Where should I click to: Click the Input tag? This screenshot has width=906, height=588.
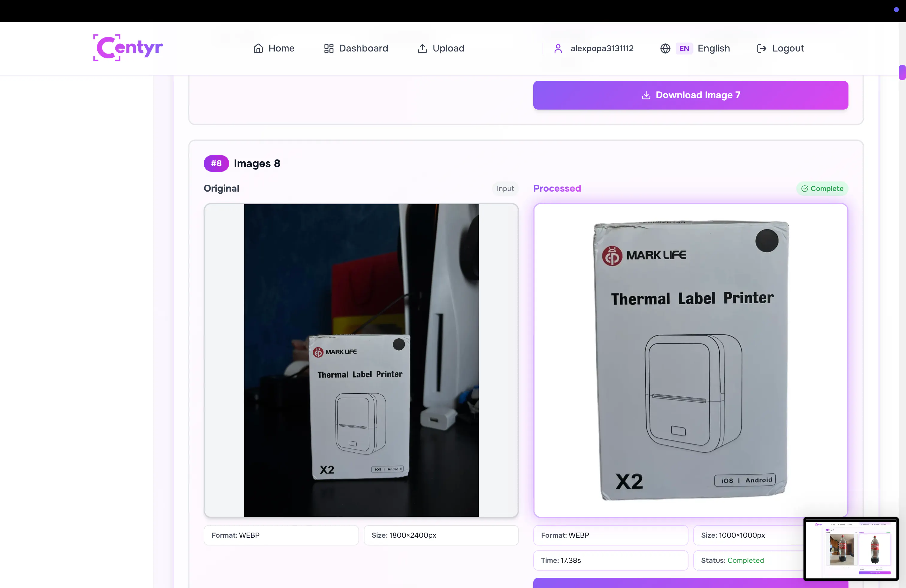point(505,189)
